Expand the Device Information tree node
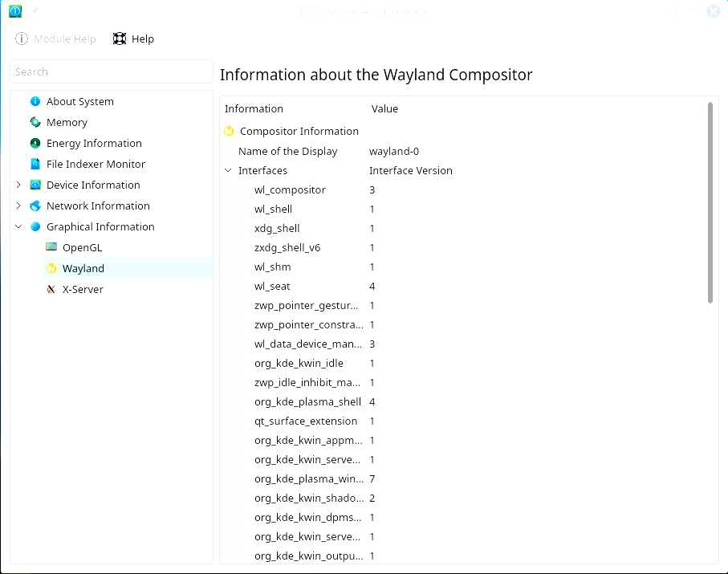 [x=18, y=185]
